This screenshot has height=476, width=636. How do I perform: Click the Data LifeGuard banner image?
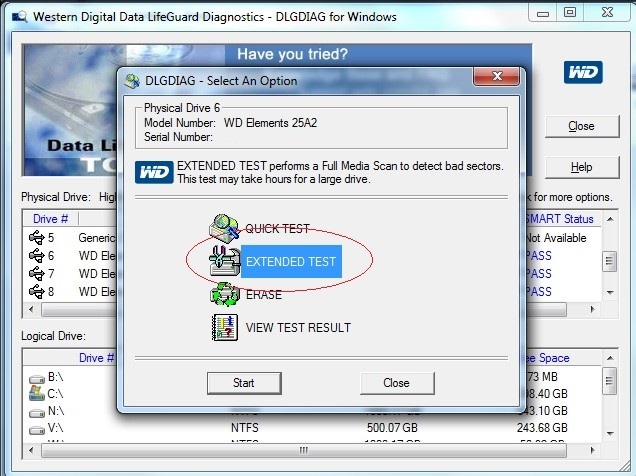(x=70, y=110)
